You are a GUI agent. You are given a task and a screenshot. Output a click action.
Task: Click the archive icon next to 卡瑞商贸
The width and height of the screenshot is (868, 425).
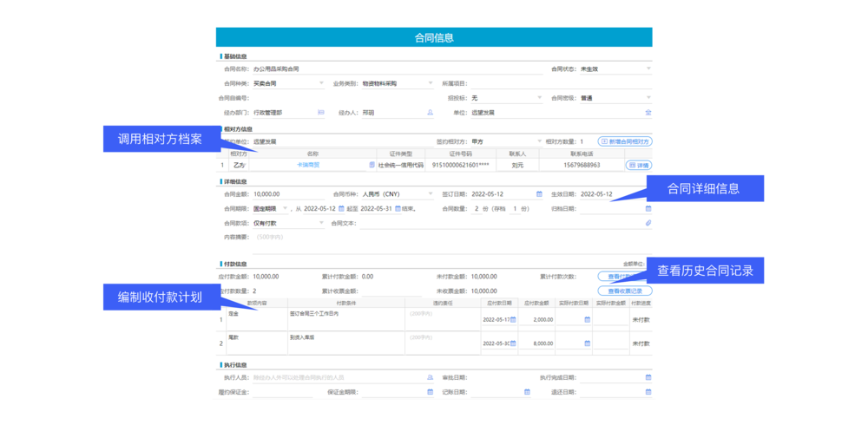[372, 165]
